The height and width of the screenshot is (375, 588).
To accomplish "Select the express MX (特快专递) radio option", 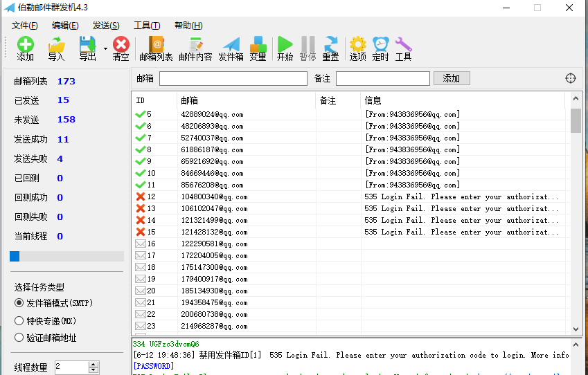I will pyautogui.click(x=19, y=320).
